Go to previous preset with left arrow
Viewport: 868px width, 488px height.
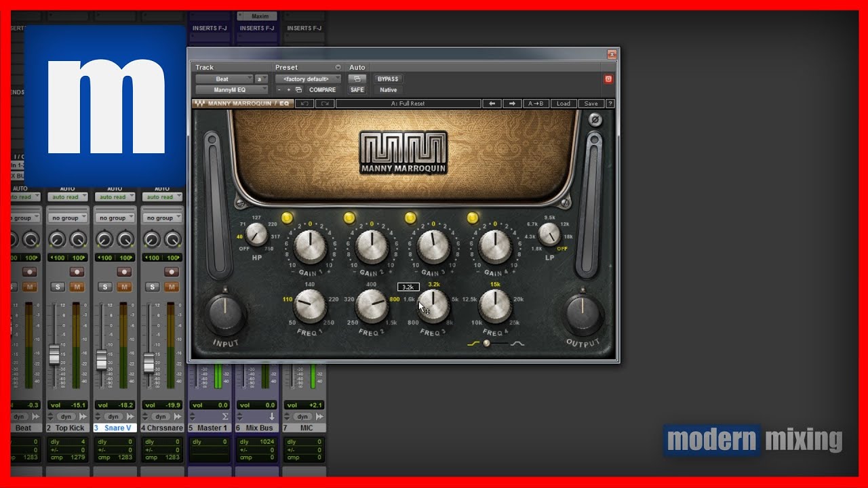tap(492, 104)
